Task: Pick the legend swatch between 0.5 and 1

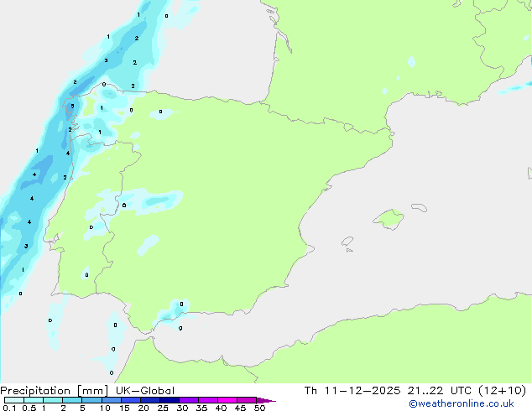Action: 34,400
